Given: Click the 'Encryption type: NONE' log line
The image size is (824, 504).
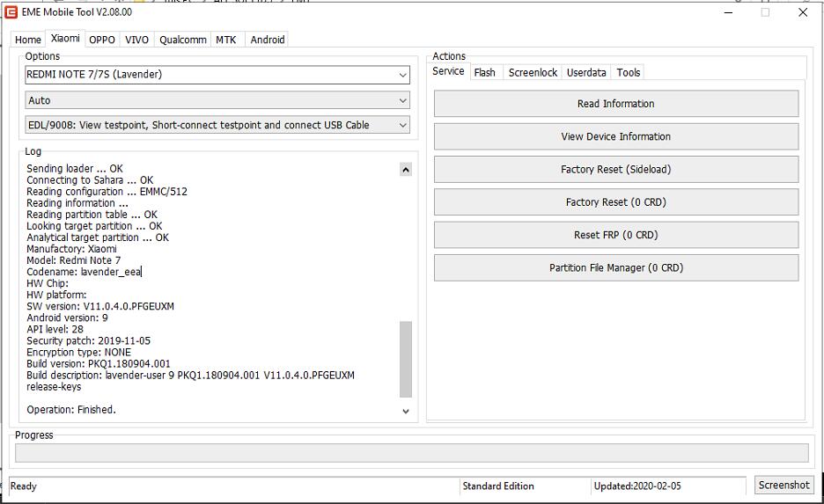Looking at the screenshot, I should coord(79,353).
